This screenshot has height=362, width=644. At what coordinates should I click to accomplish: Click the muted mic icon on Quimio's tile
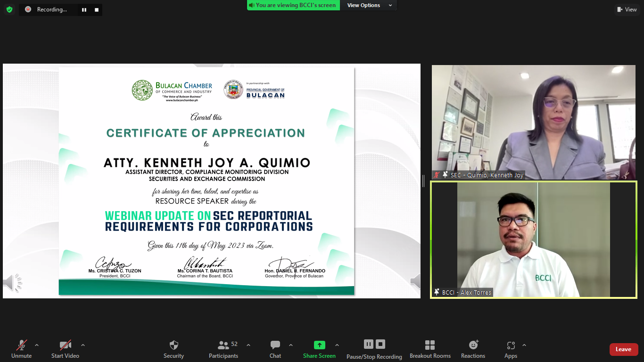[437, 175]
